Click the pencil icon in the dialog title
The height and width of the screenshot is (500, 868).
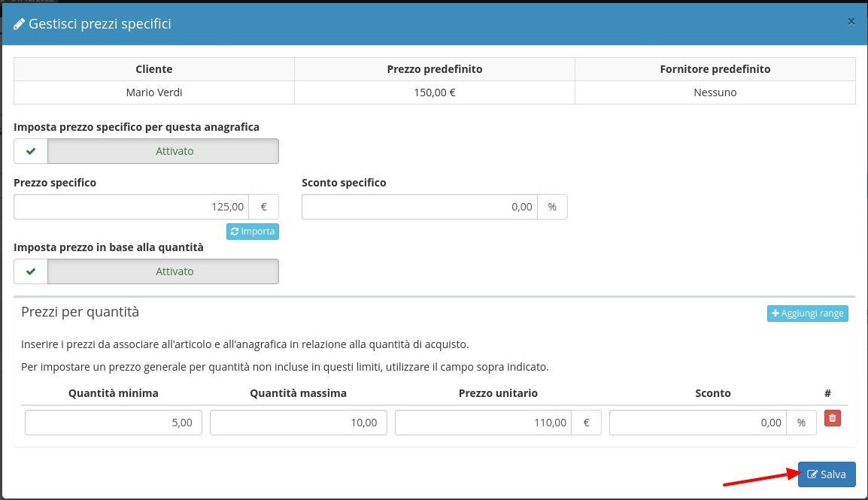click(19, 24)
